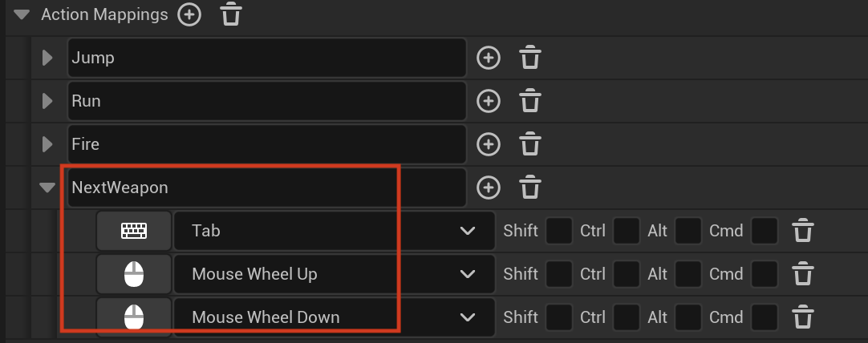Remove the Tab key binding
This screenshot has height=343, width=868.
point(803,231)
